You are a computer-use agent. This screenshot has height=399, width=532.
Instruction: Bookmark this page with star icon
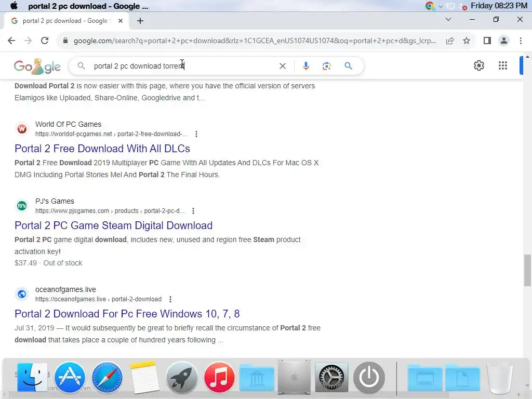[x=467, y=41]
